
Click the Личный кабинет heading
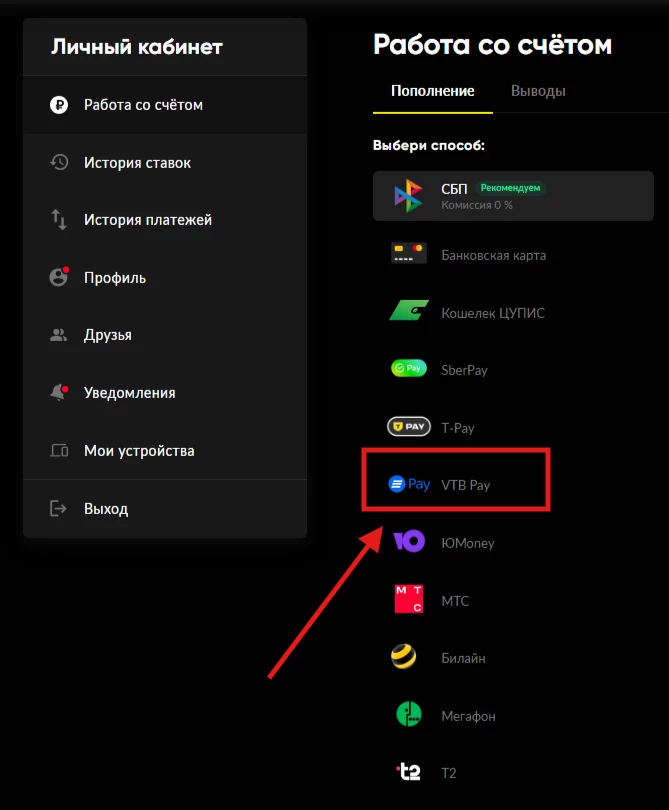tap(137, 47)
